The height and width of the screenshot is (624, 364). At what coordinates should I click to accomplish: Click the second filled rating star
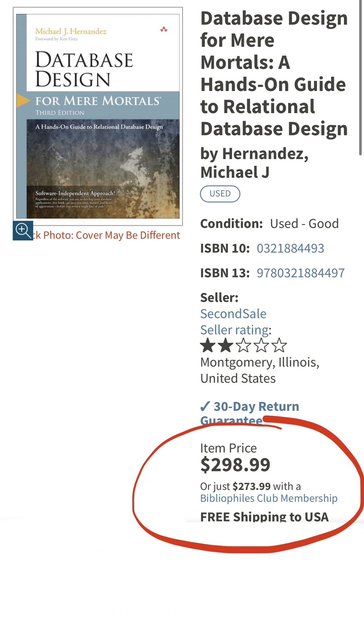click(225, 345)
